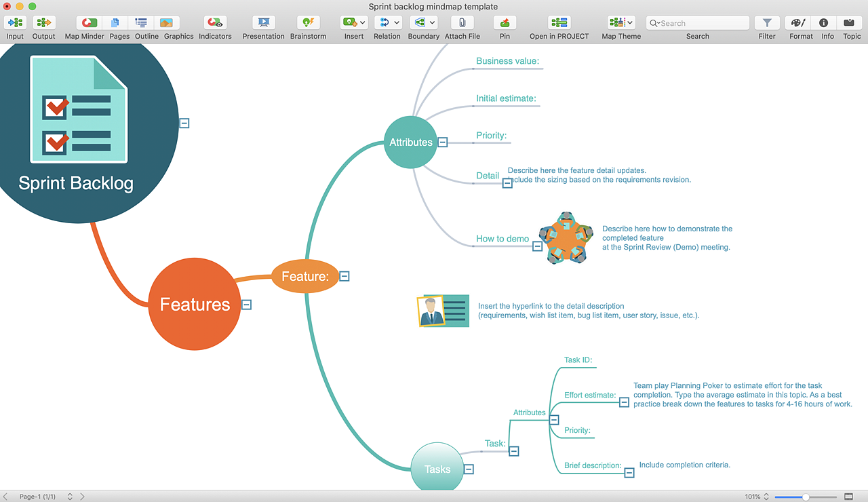This screenshot has height=502, width=868.
Task: Click the Attach File paperclip icon
Action: pyautogui.click(x=462, y=23)
